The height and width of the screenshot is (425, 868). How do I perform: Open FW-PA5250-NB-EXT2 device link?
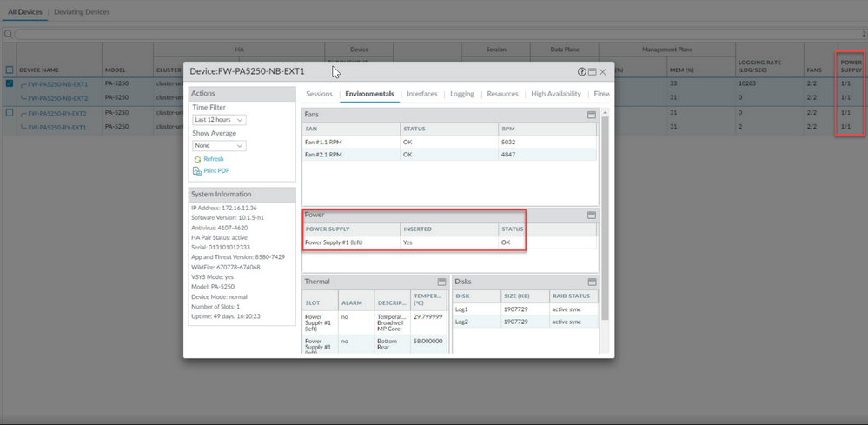57,98
